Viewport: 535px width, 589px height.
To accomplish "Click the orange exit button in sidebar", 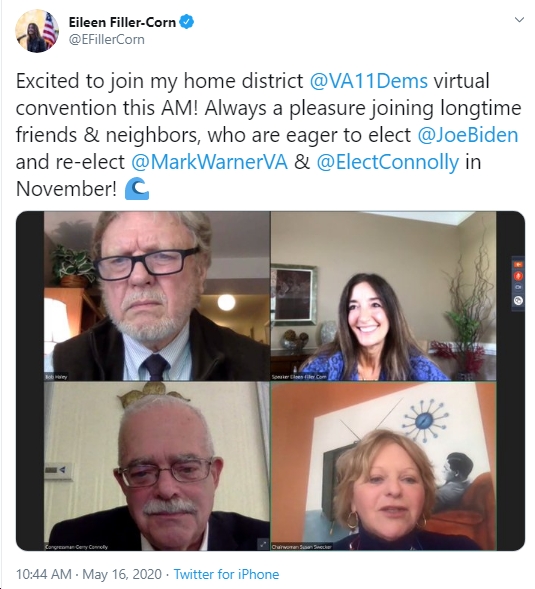I will click(518, 265).
